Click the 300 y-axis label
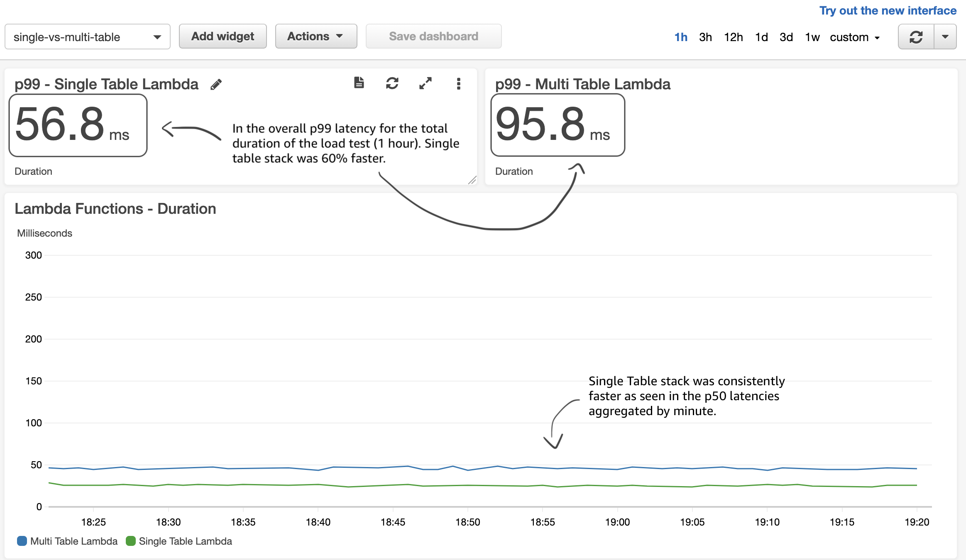The image size is (966, 560). click(34, 255)
